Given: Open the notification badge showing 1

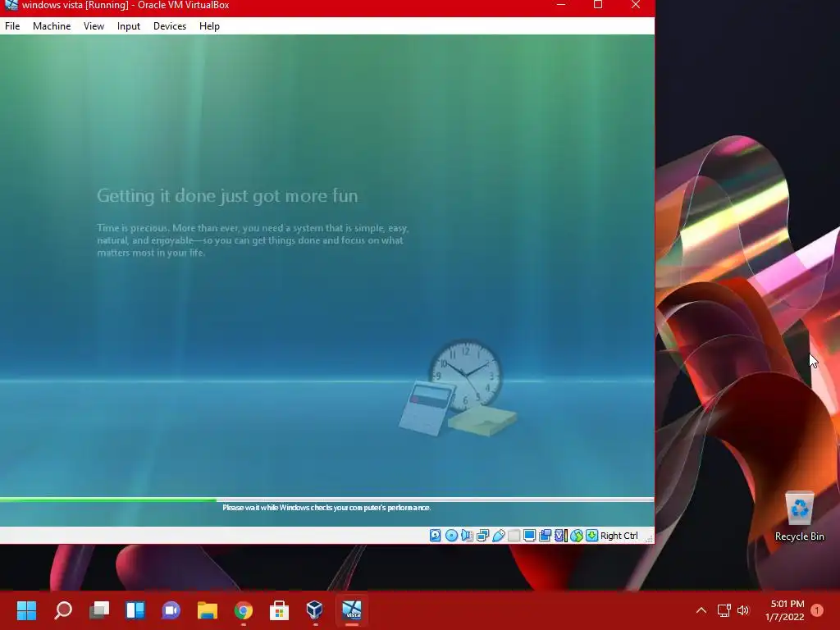Looking at the screenshot, I should point(817,609).
